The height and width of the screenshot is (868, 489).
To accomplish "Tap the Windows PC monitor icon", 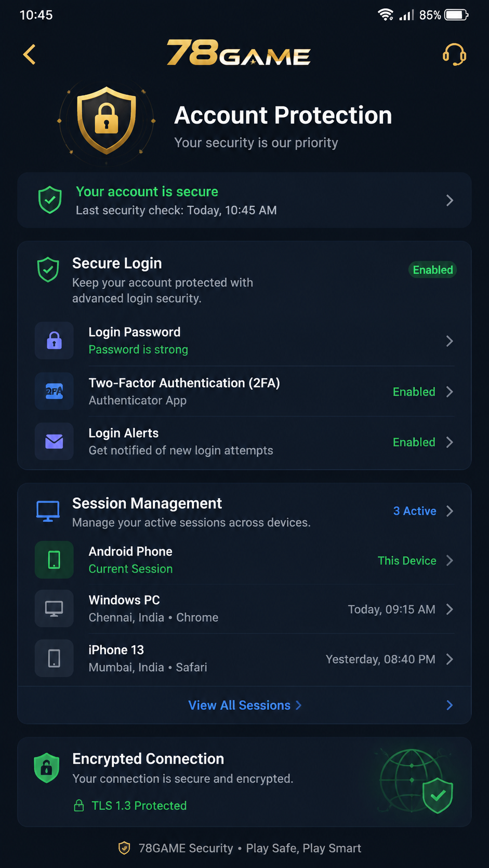I will (x=54, y=608).
